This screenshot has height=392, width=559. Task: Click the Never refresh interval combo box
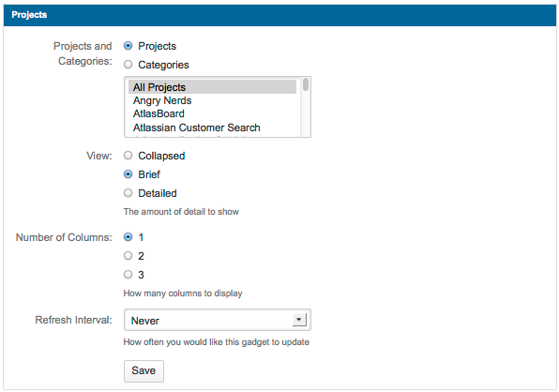(x=218, y=320)
